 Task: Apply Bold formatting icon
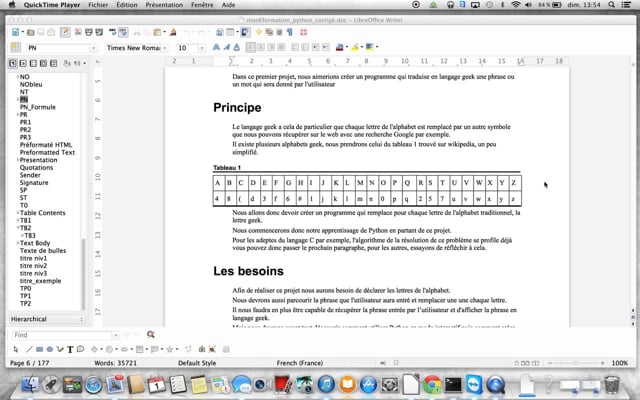pyautogui.click(x=216, y=48)
